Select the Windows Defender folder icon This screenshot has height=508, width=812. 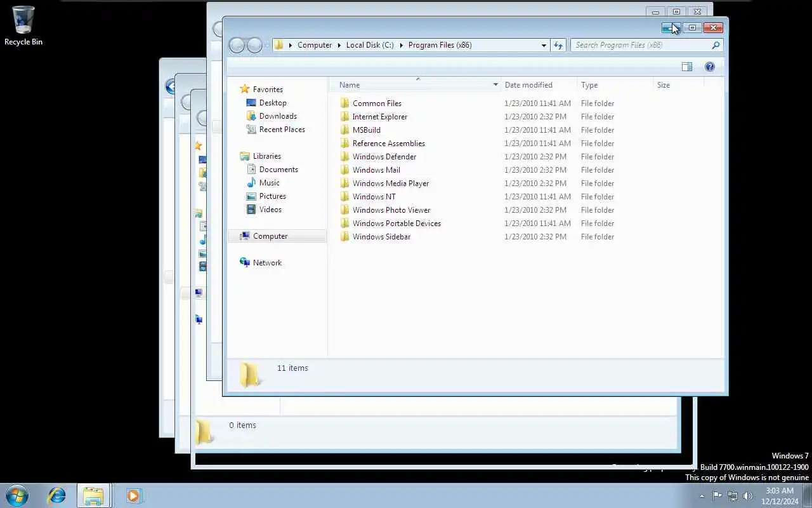344,156
